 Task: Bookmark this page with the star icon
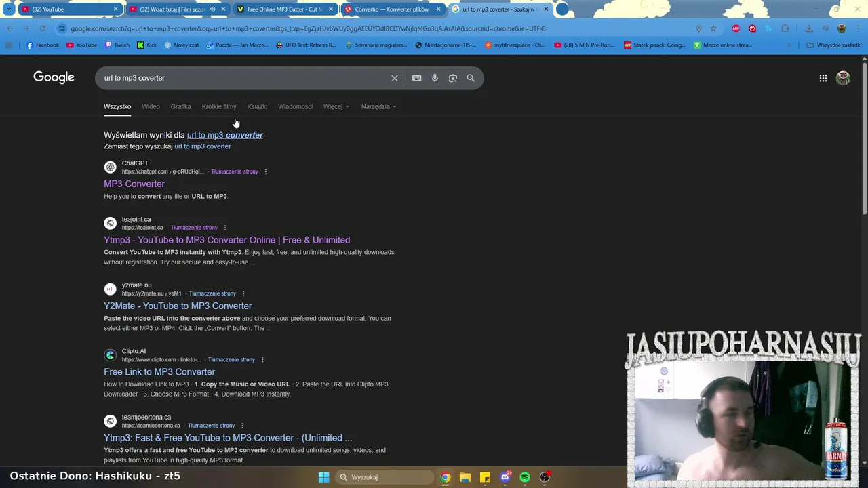click(x=713, y=28)
